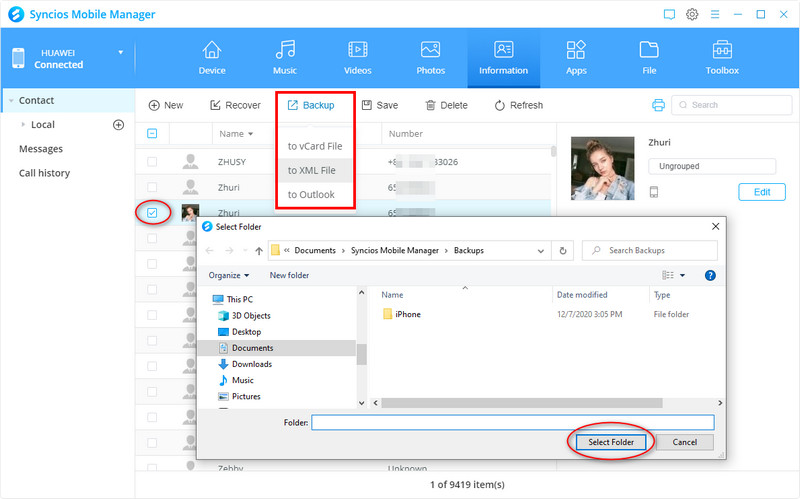The width and height of the screenshot is (800, 499).
Task: Check the first Zhuri contact checkbox
Action: (x=152, y=187)
